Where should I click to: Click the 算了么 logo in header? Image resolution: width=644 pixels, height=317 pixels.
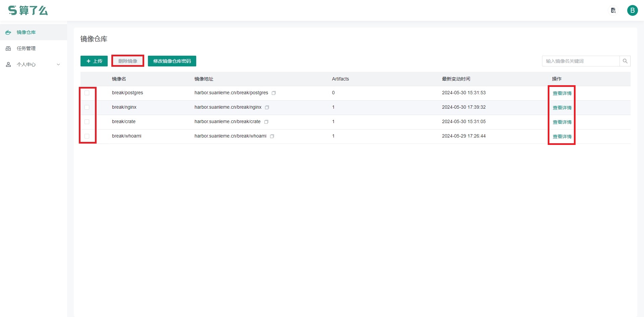[28, 10]
